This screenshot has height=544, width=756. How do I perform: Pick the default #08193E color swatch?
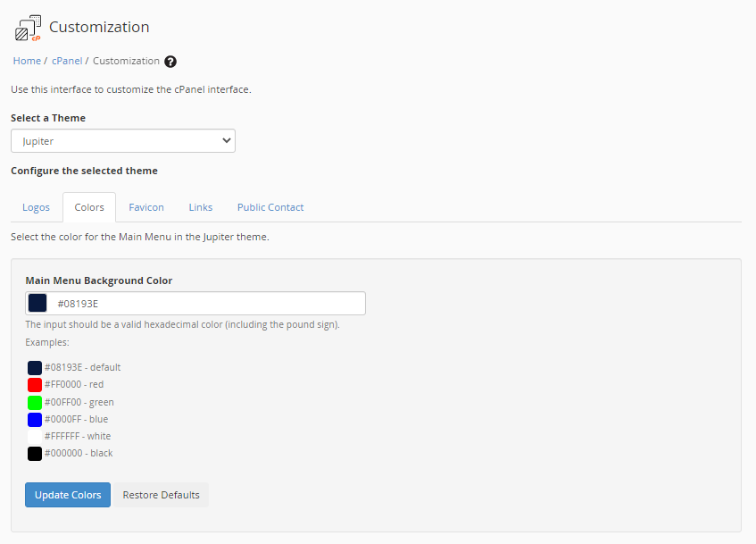(x=35, y=367)
